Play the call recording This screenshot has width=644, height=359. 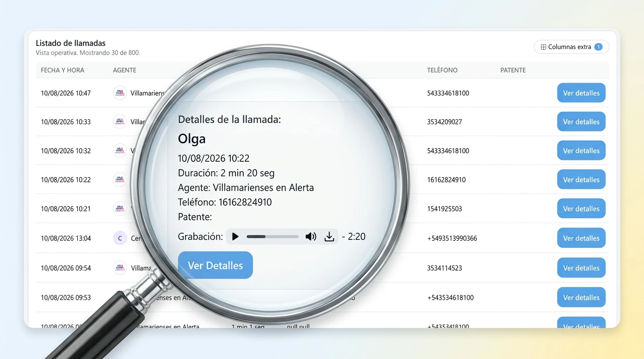tap(235, 237)
